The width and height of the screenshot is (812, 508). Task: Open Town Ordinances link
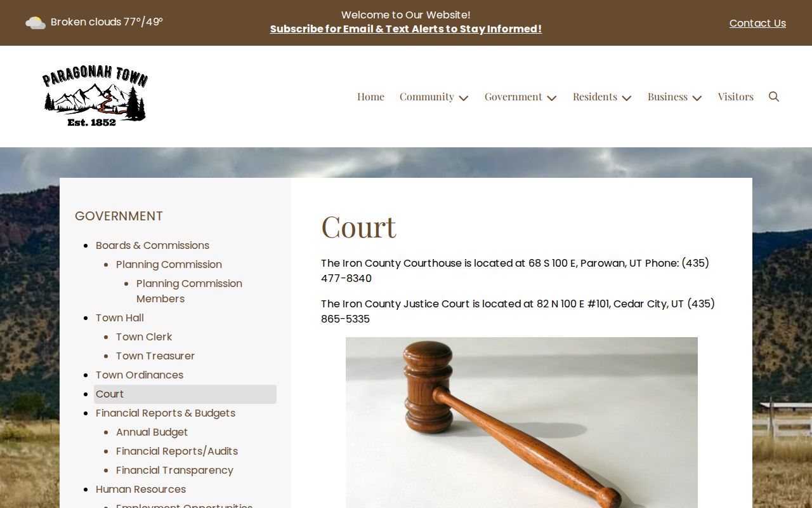pos(140,375)
